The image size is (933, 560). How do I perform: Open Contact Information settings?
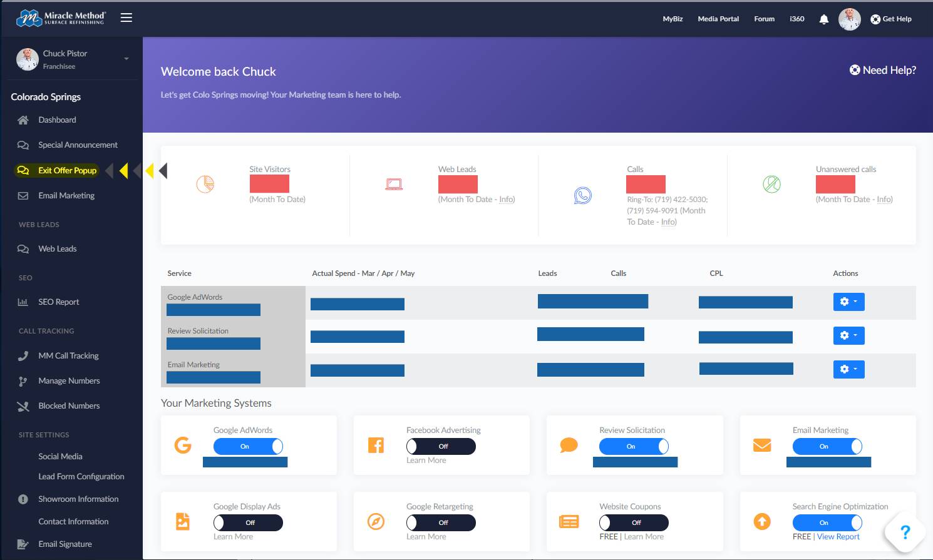point(73,522)
